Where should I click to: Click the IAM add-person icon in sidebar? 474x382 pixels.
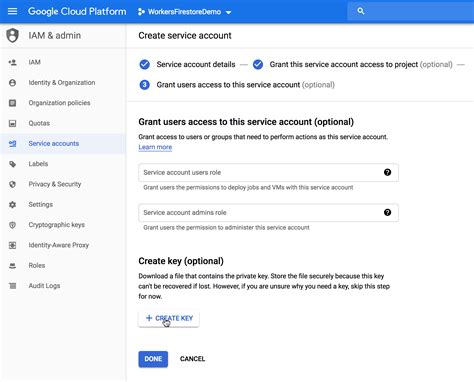(13, 62)
